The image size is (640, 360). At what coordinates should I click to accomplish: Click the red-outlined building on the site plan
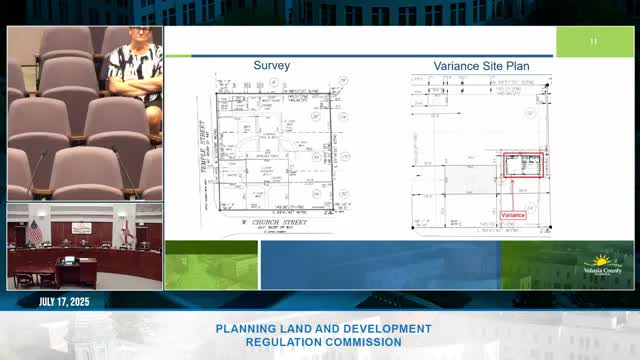click(x=524, y=165)
